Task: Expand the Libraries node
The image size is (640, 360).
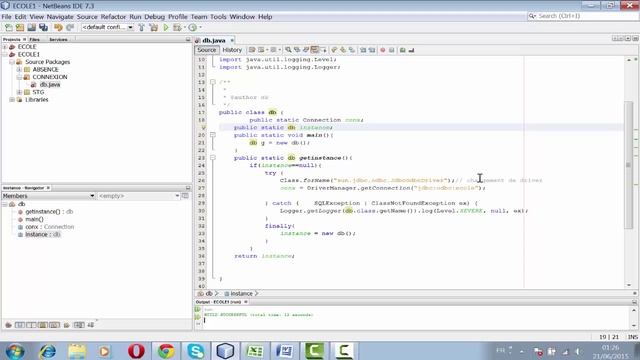Action: [12, 100]
